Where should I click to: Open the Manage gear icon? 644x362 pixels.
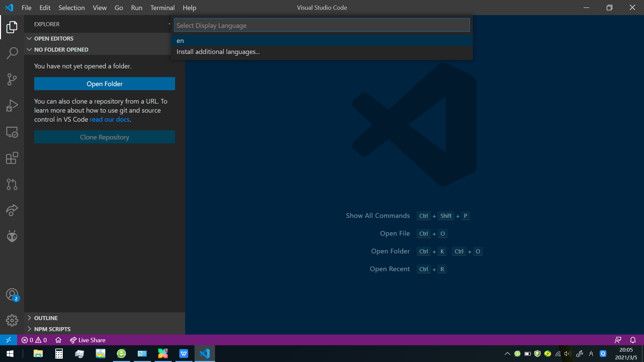pos(12,320)
